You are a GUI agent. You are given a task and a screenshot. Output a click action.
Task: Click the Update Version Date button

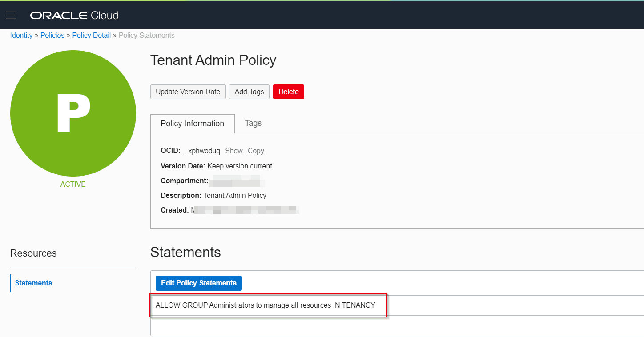pos(188,92)
